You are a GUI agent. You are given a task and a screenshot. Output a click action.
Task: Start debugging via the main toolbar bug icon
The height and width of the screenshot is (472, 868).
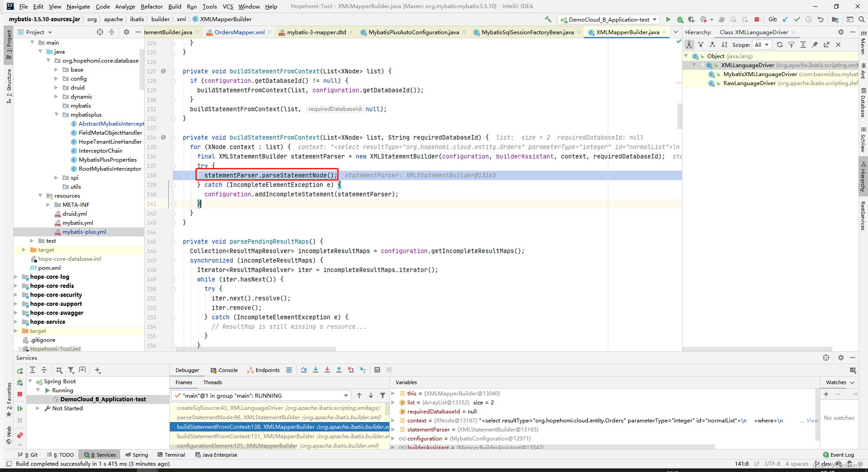680,19
